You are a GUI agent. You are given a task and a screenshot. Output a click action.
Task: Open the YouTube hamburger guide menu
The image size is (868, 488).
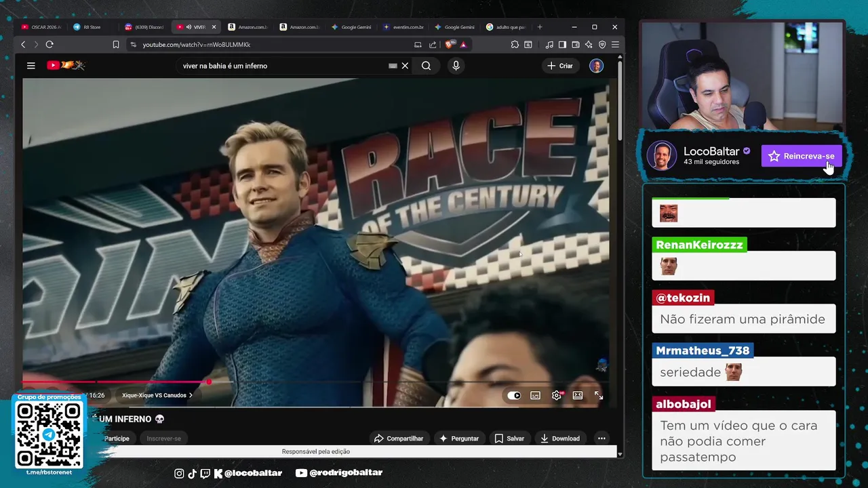31,66
